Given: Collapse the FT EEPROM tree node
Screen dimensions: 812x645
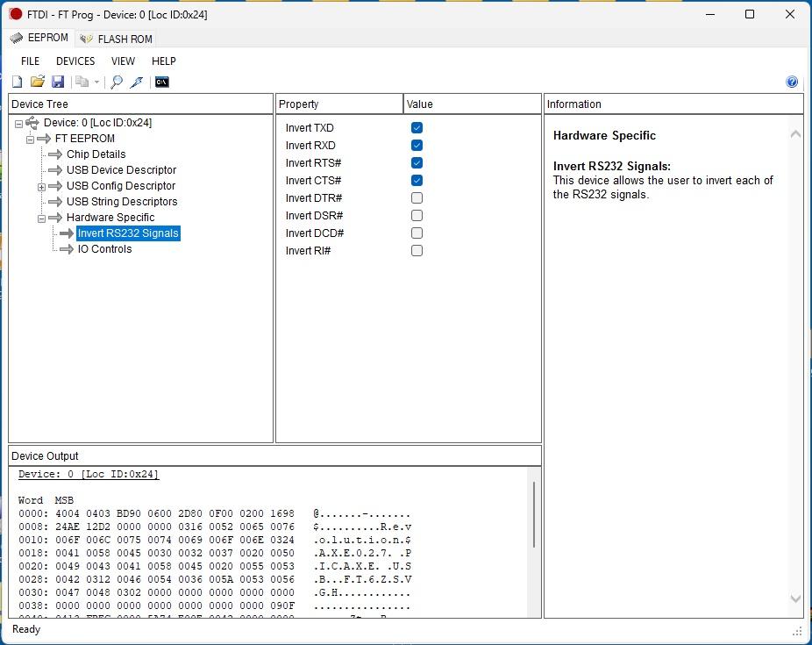Looking at the screenshot, I should [30, 140].
